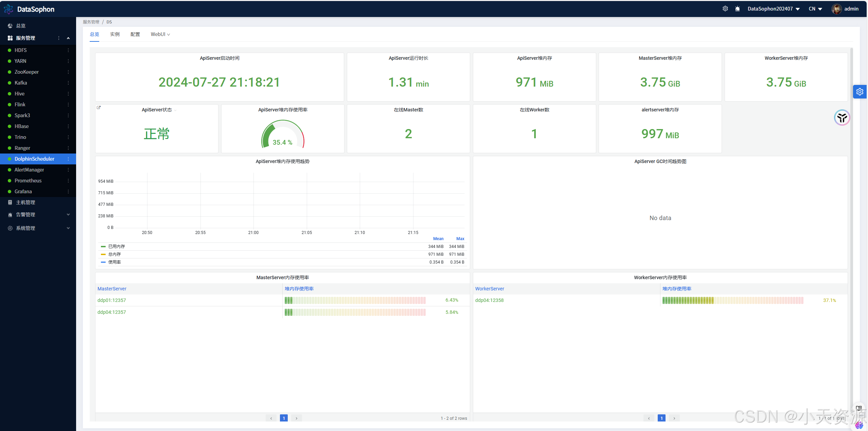Click the DataSophon logo icon

8,9
